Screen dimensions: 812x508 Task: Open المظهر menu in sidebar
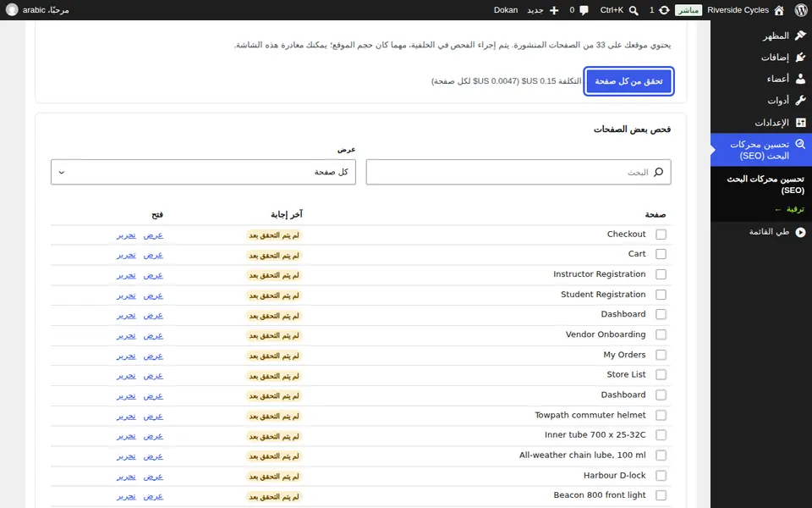(x=761, y=36)
